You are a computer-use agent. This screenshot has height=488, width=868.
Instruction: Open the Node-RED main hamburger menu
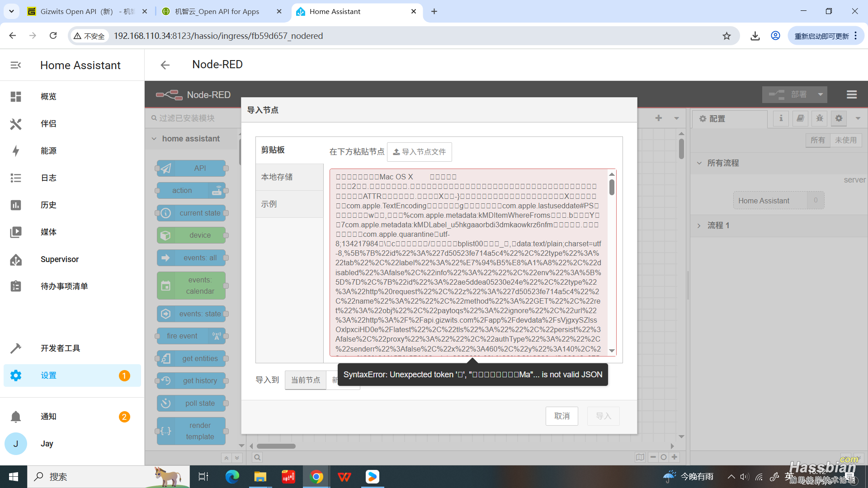(x=852, y=94)
